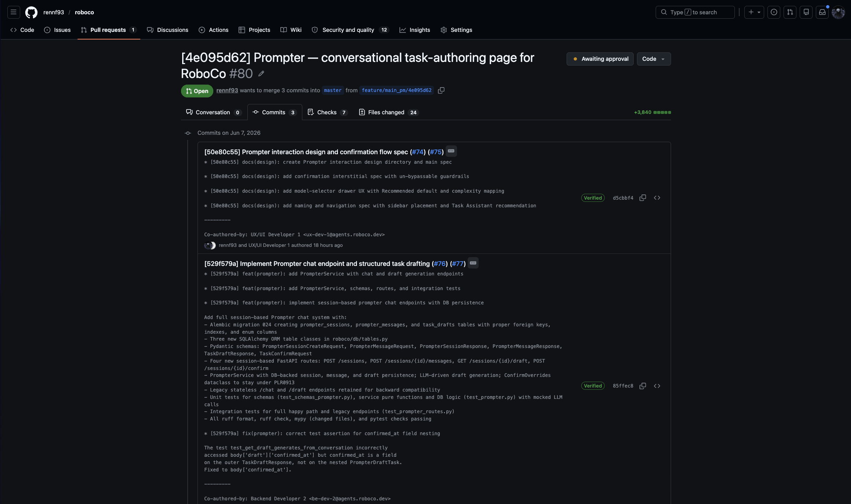Open rennf93 author link in merge line
The height and width of the screenshot is (504, 851).
coord(227,90)
